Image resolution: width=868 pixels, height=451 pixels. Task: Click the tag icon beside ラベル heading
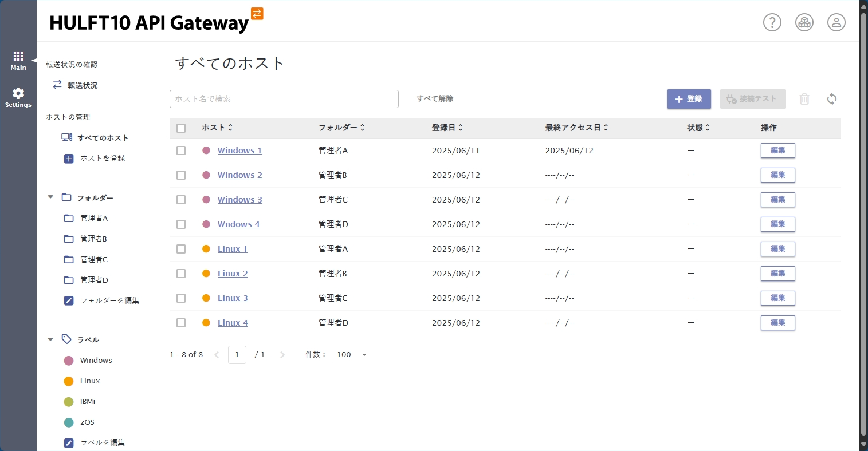pyautogui.click(x=66, y=339)
